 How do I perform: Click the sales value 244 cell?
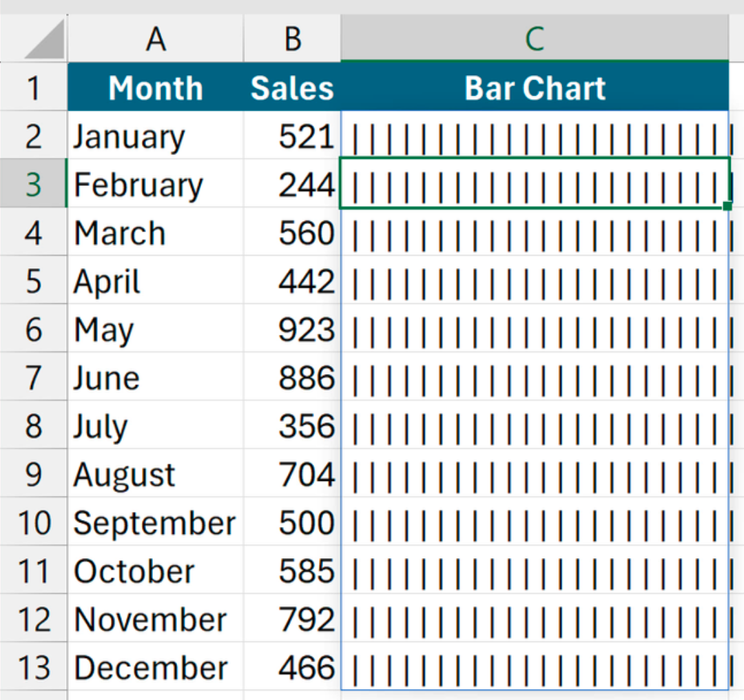[x=292, y=184]
